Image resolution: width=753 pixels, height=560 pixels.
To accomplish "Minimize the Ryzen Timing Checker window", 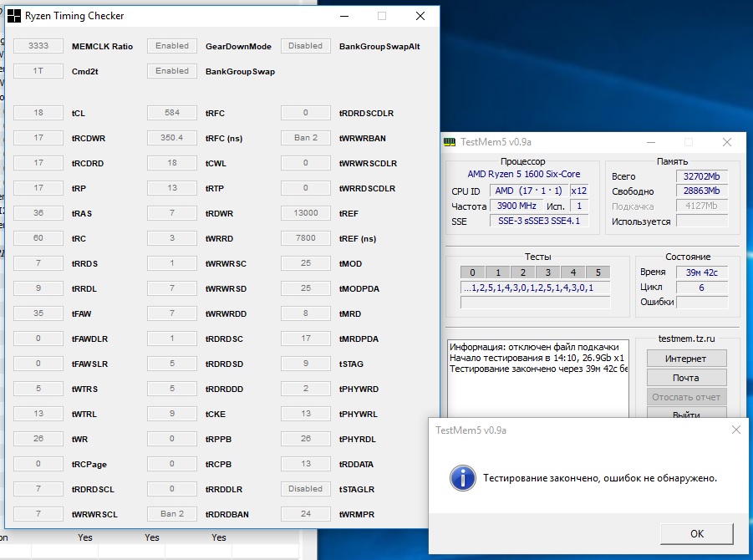I will pos(344,16).
